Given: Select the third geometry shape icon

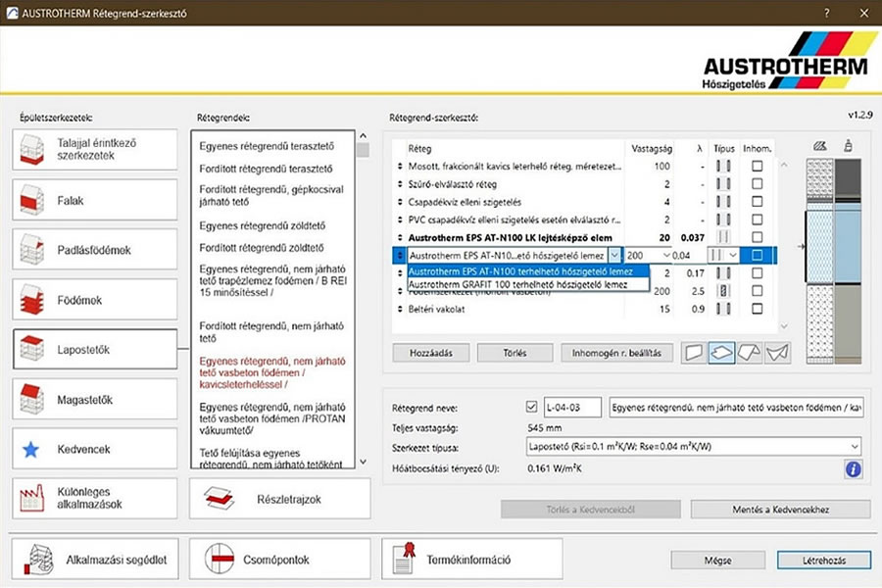Looking at the screenshot, I should pyautogui.click(x=750, y=353).
